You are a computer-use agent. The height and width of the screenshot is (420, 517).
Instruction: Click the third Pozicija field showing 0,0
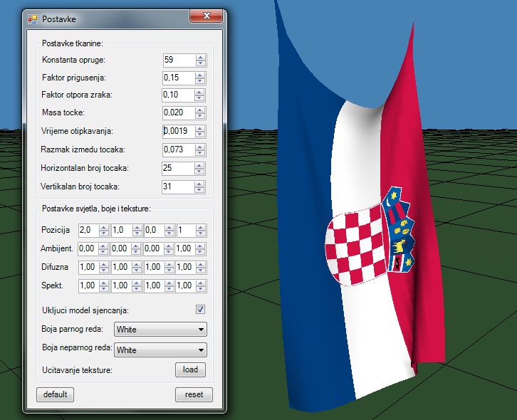tap(154, 230)
